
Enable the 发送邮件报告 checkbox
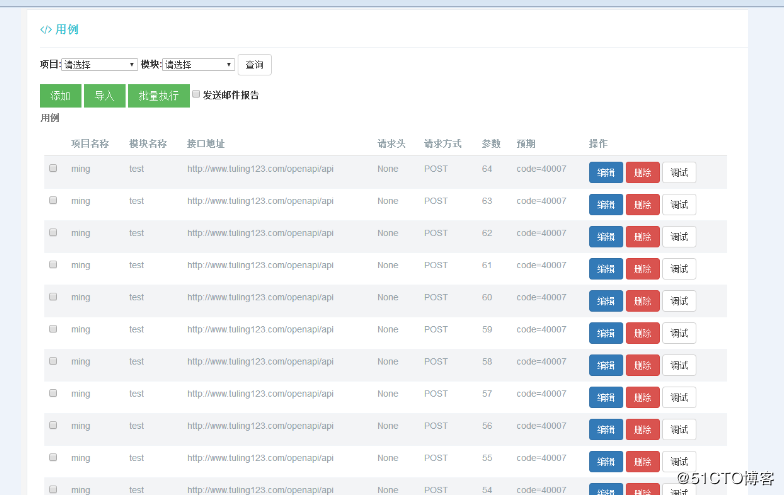click(x=196, y=94)
